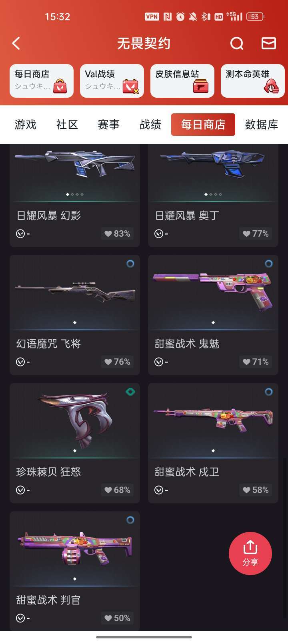Open the 每日商店 shortcut card
The width and height of the screenshot is (288, 644).
tap(42, 81)
